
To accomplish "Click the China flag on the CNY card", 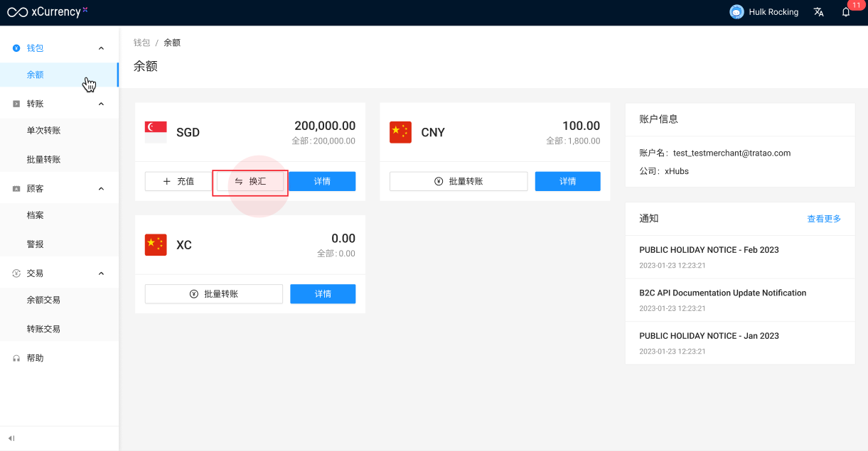I will (400, 132).
